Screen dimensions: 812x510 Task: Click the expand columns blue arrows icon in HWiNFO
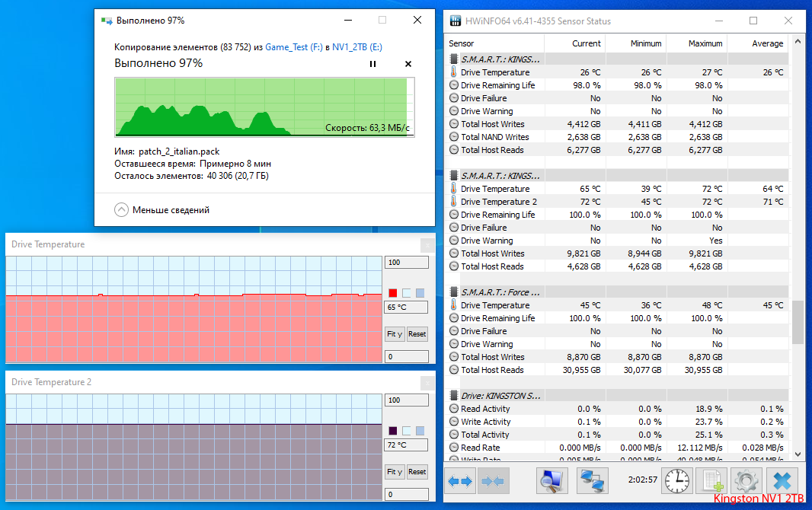click(460, 481)
